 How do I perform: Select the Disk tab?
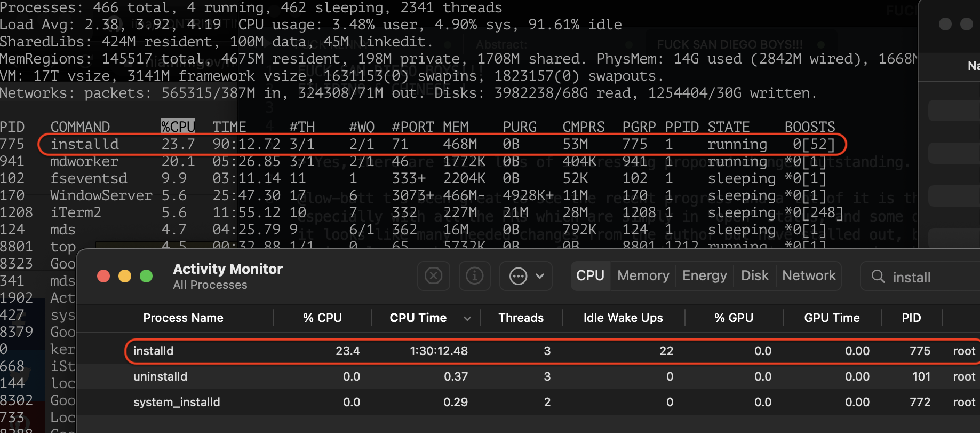click(754, 275)
